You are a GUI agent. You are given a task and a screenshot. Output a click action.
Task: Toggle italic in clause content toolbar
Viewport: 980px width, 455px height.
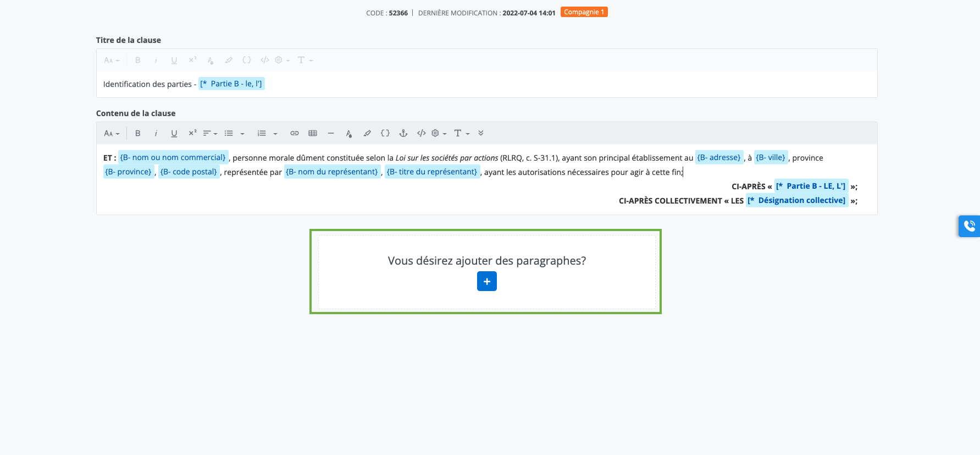156,133
